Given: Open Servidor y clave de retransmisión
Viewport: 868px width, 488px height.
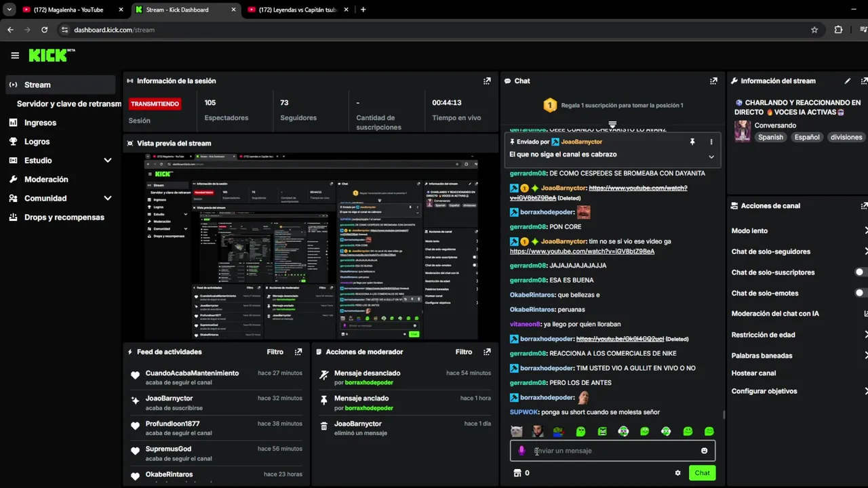Looking at the screenshot, I should (68, 104).
